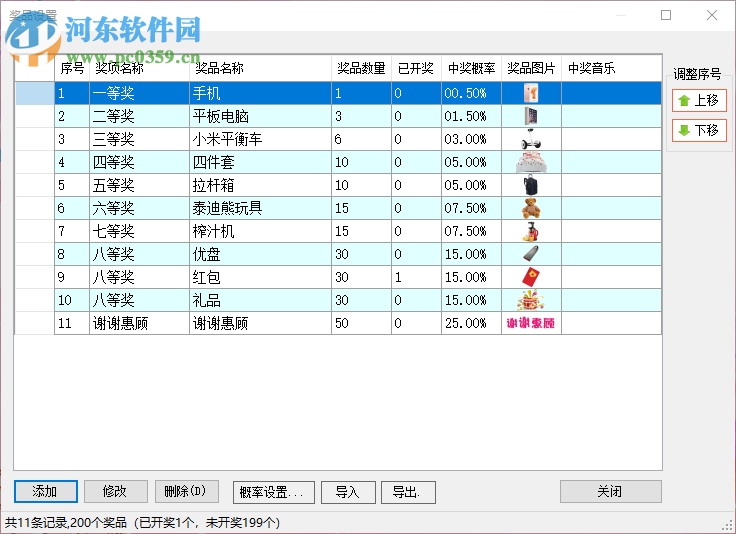Click the 榨汁机 prize name cell
The height and width of the screenshot is (534, 736).
260,231
